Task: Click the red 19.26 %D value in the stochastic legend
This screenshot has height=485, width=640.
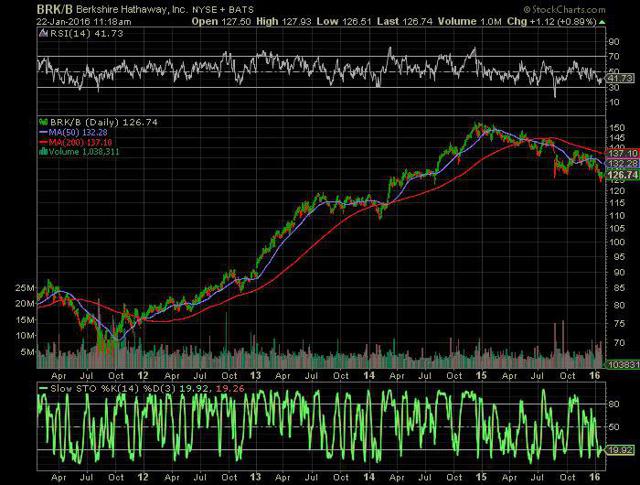Action: [230, 388]
